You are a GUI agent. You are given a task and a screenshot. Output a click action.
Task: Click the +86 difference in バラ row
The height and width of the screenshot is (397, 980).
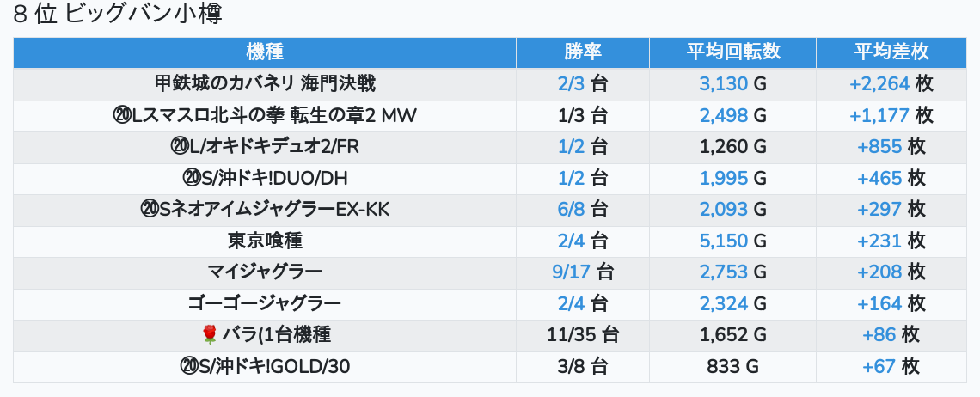879,335
